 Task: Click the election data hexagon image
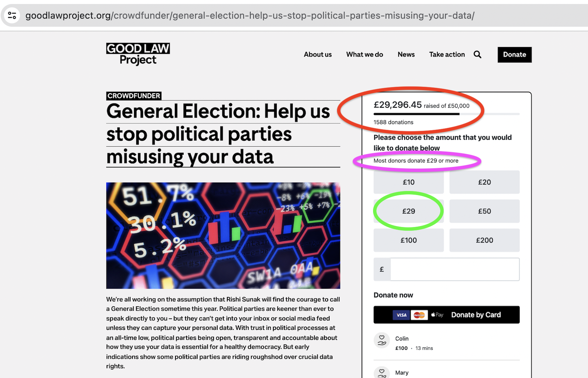[x=223, y=235]
